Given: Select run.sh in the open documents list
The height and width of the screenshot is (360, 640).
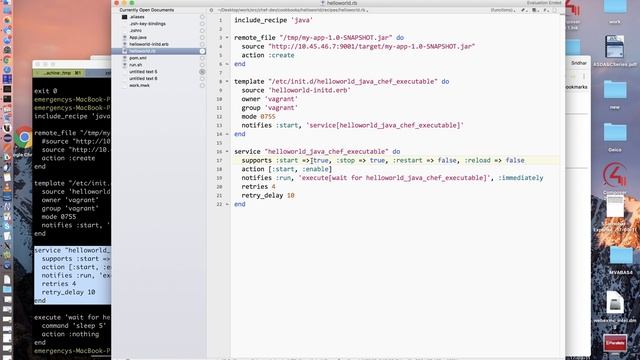Looking at the screenshot, I should 136,65.
